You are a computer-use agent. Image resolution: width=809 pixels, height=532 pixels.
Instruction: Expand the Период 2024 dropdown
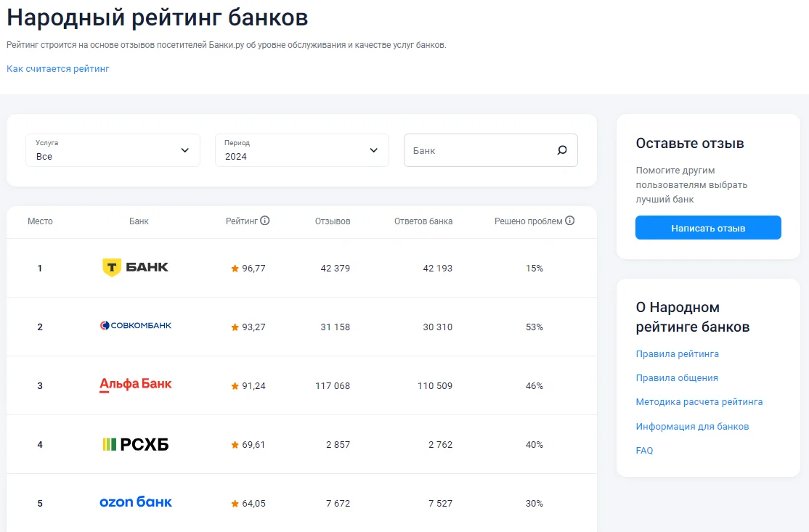coord(302,150)
